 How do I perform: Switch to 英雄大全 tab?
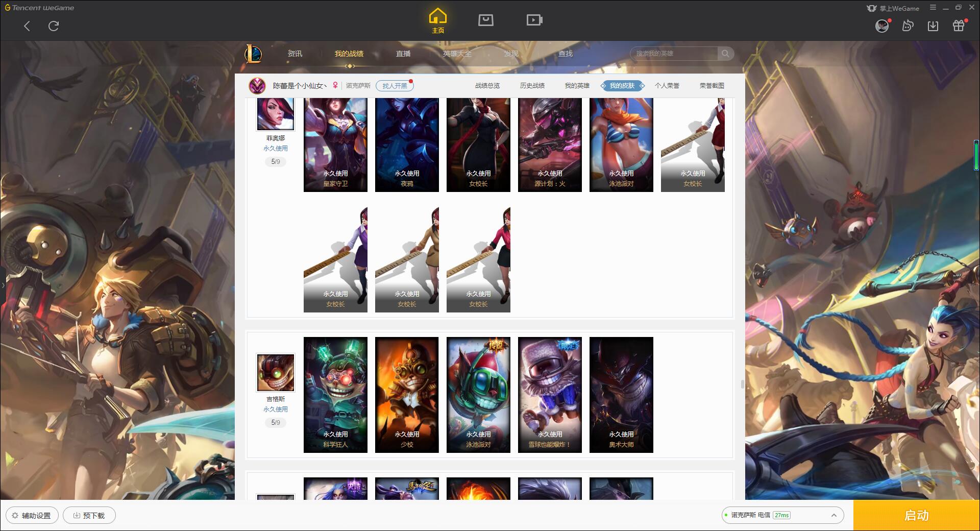tap(457, 54)
